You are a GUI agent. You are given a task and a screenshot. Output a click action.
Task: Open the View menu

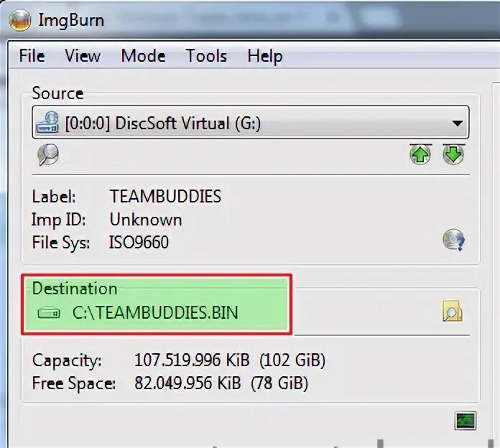click(x=83, y=56)
